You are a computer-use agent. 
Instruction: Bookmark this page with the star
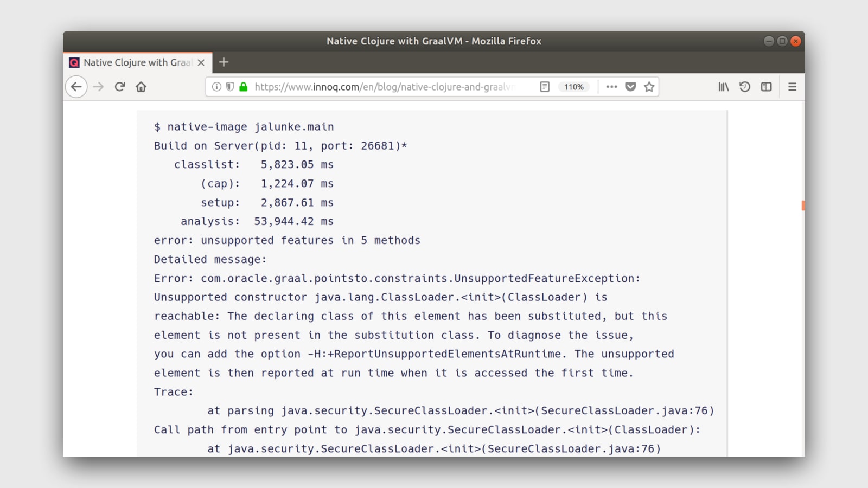649,87
